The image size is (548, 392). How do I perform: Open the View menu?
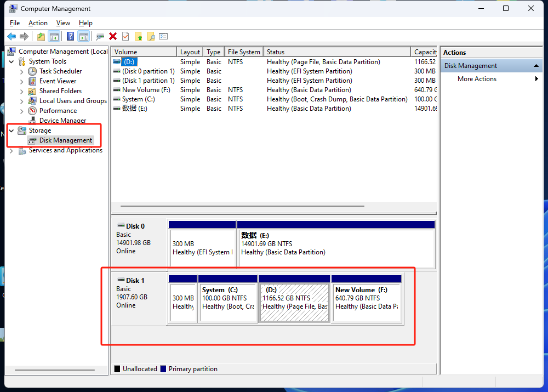pos(63,23)
